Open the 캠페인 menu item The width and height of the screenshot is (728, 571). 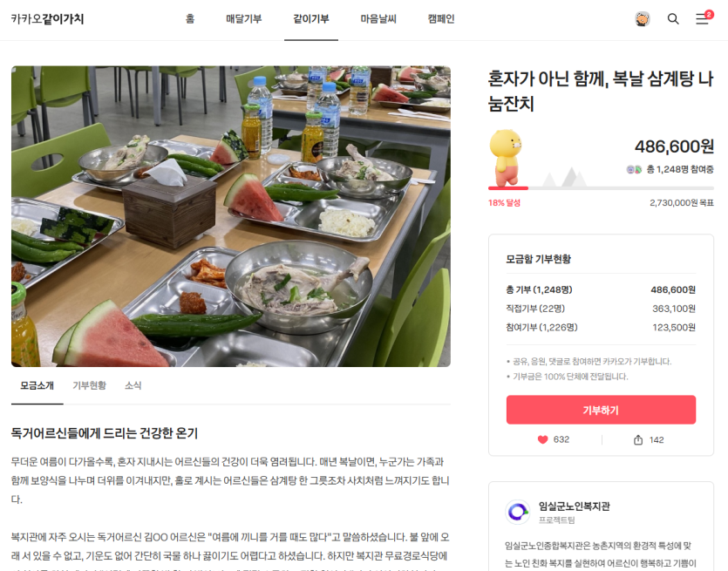coord(441,19)
